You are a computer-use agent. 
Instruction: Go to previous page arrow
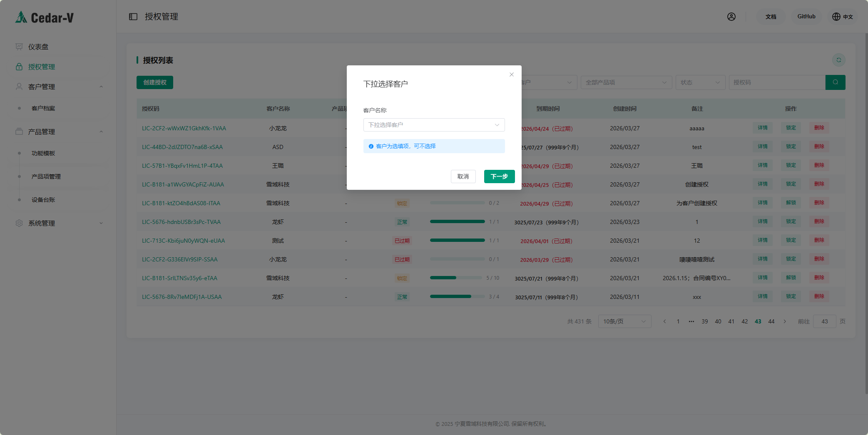click(x=665, y=321)
